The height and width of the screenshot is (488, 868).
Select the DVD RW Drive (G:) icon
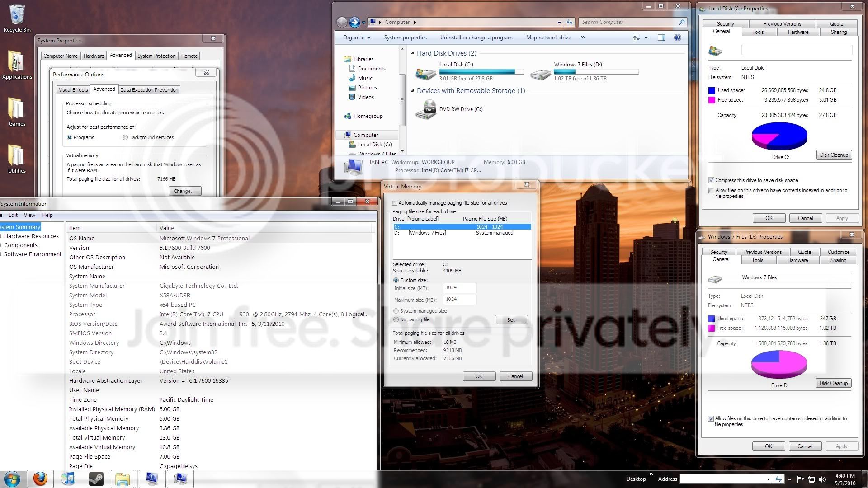[425, 110]
